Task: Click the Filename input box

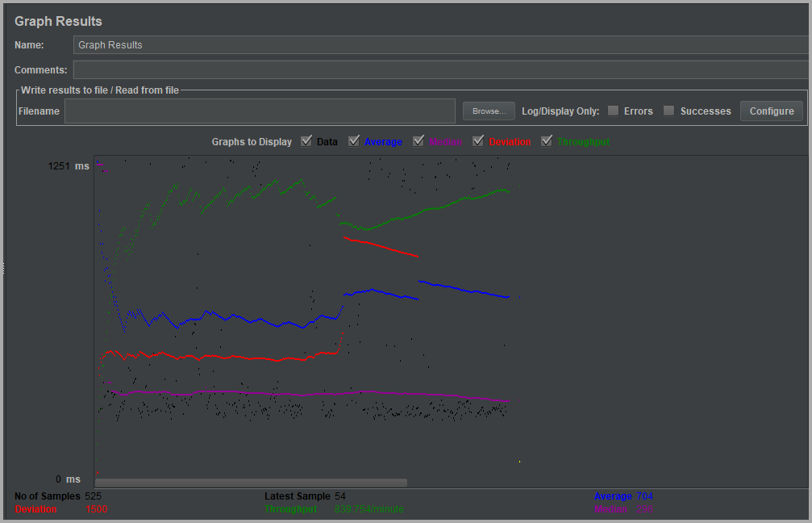Action: pyautogui.click(x=260, y=111)
